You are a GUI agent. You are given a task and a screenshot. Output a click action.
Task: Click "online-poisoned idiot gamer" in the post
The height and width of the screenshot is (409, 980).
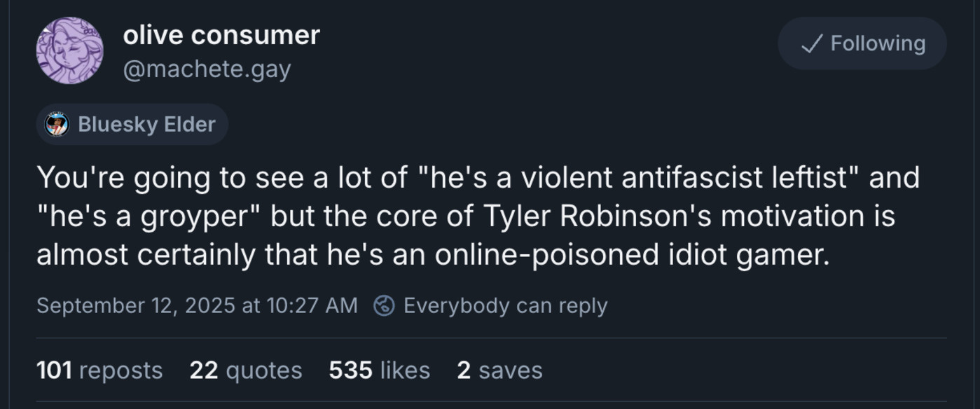pos(630,254)
